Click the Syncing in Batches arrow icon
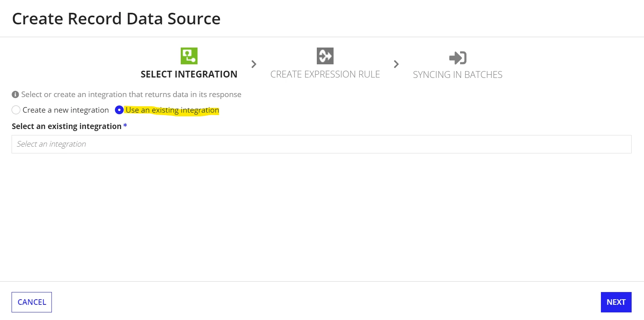The height and width of the screenshot is (320, 644). (x=458, y=58)
